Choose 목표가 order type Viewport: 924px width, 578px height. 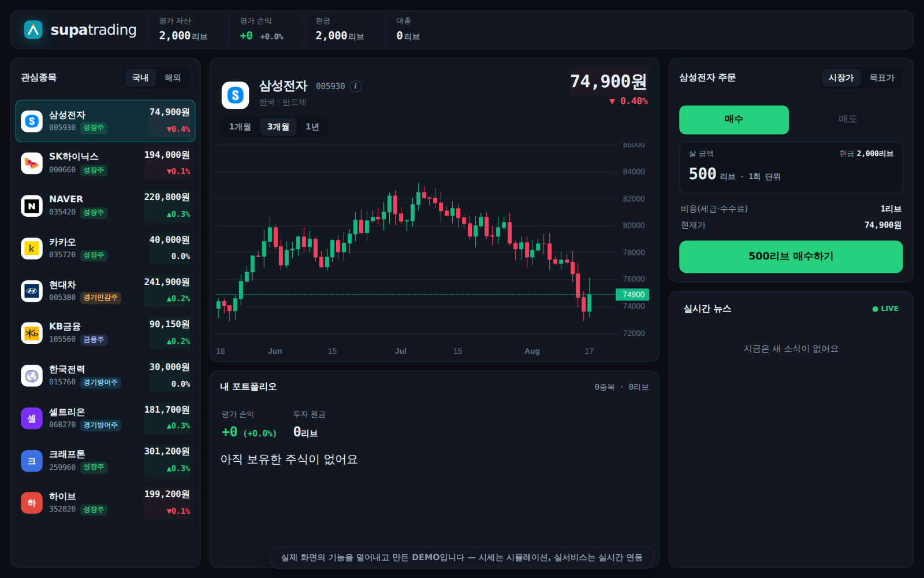[882, 77]
